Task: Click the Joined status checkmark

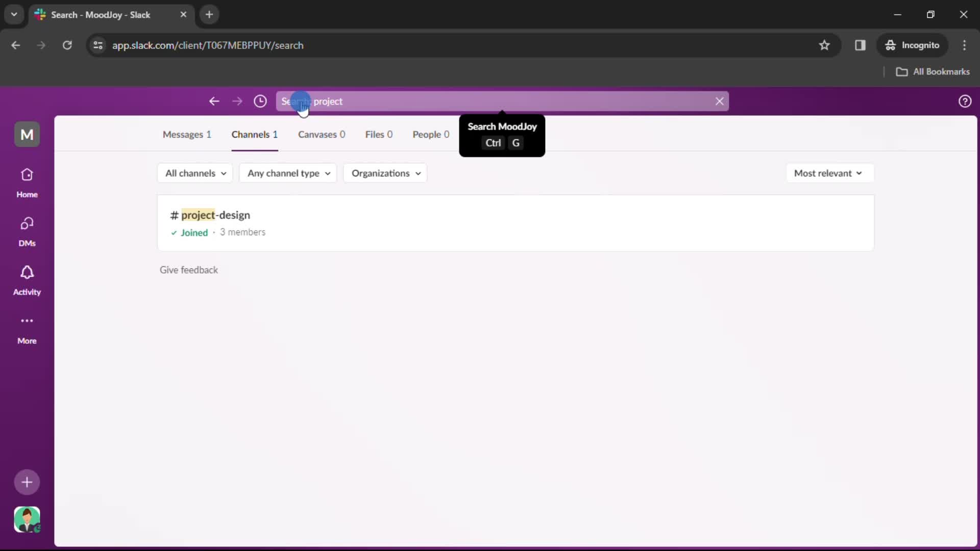Action: (x=174, y=232)
